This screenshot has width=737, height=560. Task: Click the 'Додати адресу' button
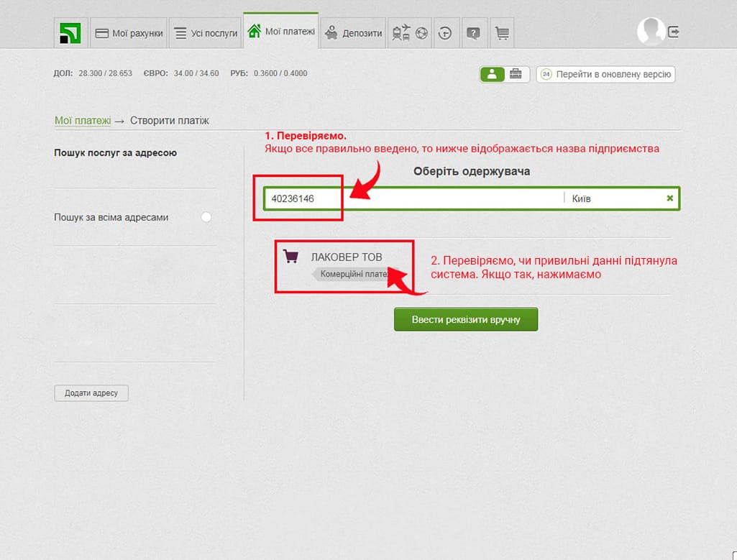(91, 393)
